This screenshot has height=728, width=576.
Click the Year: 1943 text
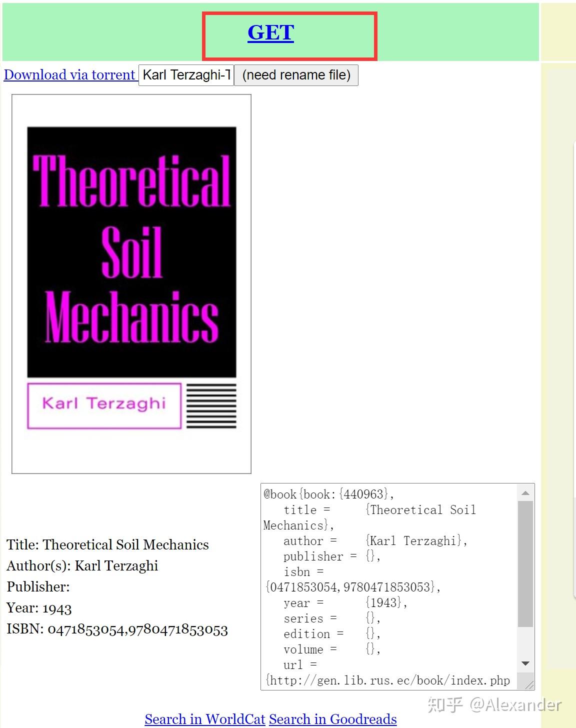[39, 608]
